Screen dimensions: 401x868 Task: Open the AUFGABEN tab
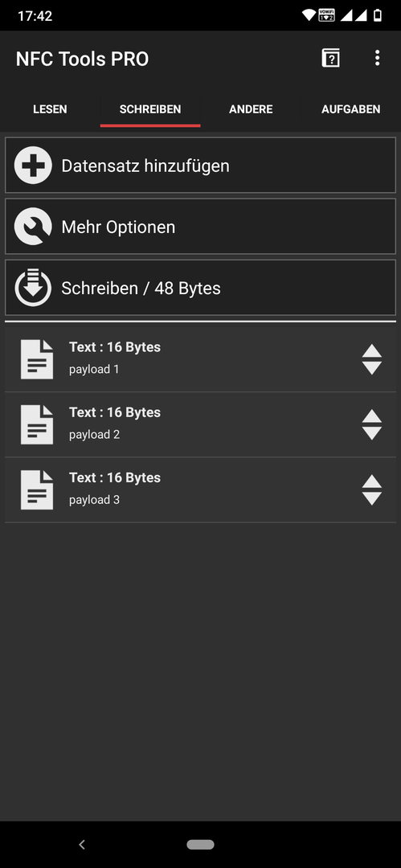(x=350, y=109)
